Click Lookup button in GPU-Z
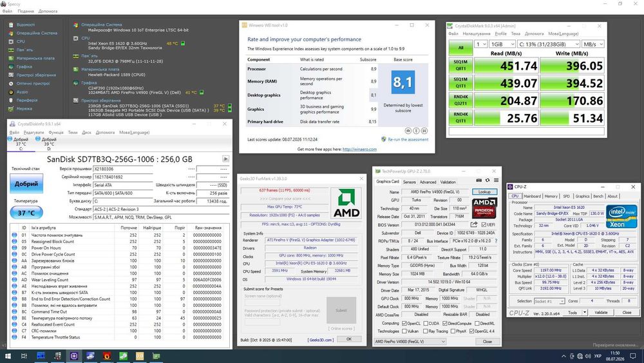Viewport: 644px width, 363px height. point(484,192)
